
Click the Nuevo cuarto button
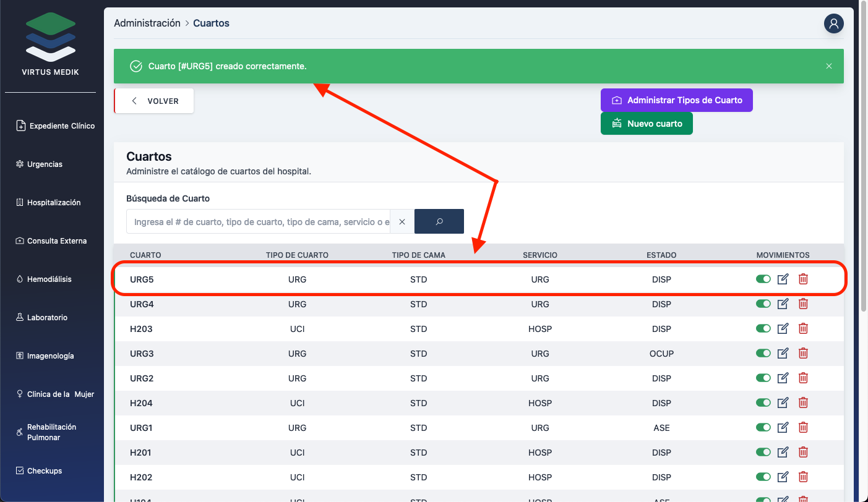coord(647,124)
